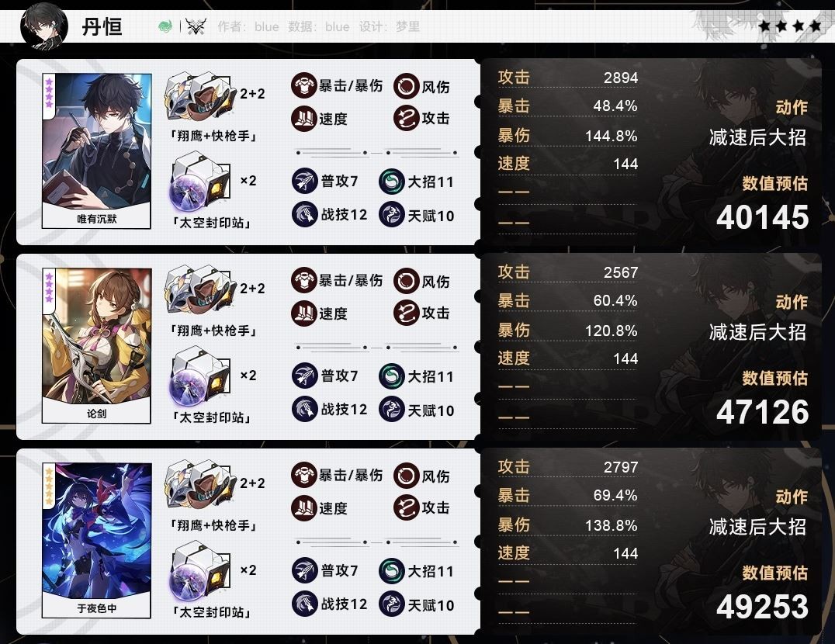The image size is (835, 644).
Task: Select the 普攻7 basic attack icon, first build
Action: (x=305, y=181)
